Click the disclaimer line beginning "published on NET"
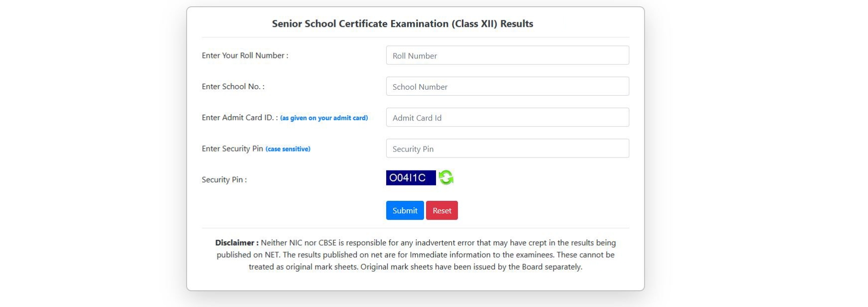Viewport: 868px width, 307px height. click(x=415, y=255)
